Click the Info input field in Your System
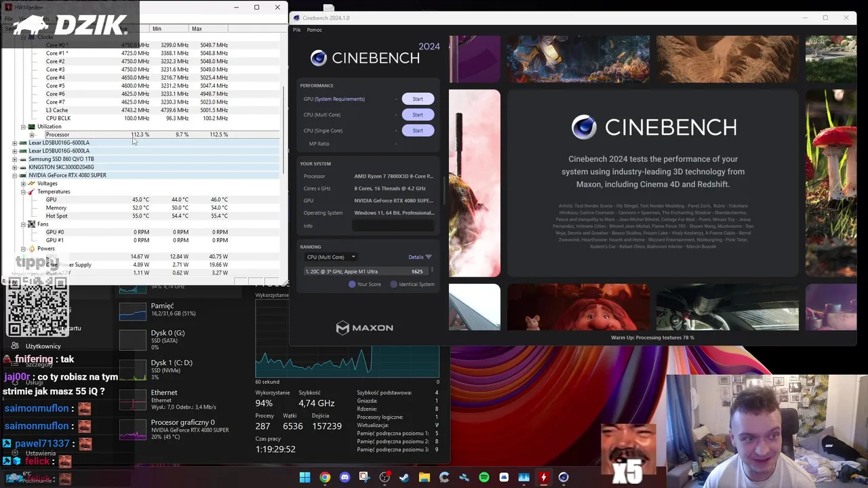Screen dimensions: 868x488 click(x=393, y=226)
